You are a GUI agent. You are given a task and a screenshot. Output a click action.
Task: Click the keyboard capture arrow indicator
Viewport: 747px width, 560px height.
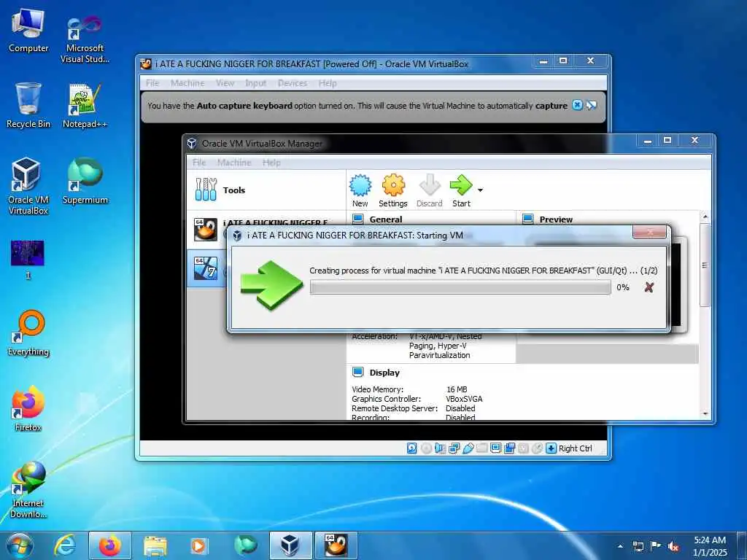(x=551, y=448)
